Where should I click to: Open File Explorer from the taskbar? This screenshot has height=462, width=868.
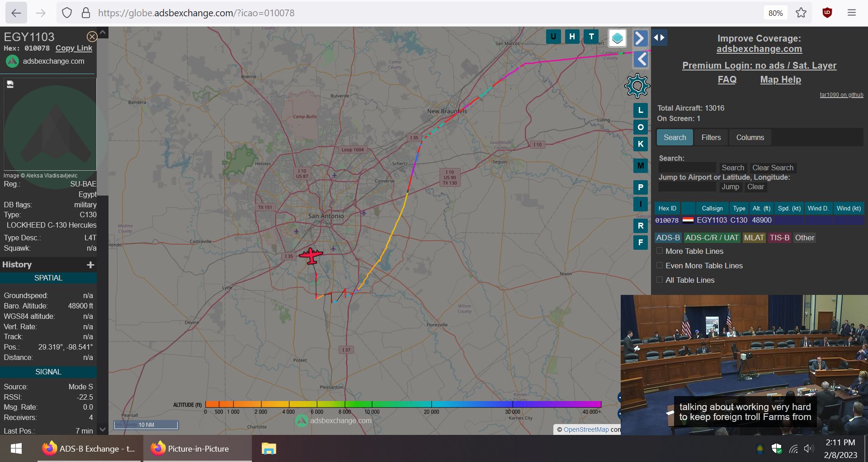[269, 448]
